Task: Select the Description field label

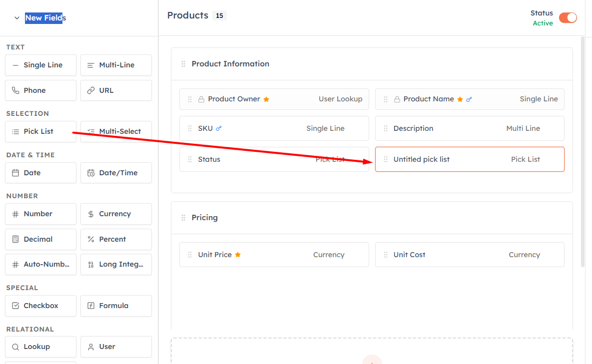Action: coord(413,128)
